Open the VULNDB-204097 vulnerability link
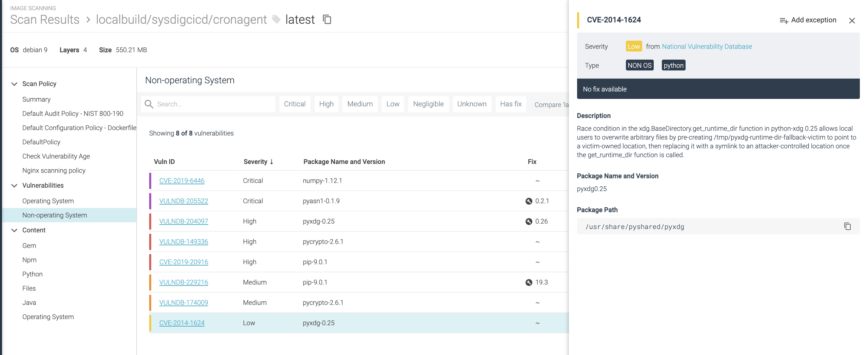The height and width of the screenshot is (355, 868). [183, 221]
